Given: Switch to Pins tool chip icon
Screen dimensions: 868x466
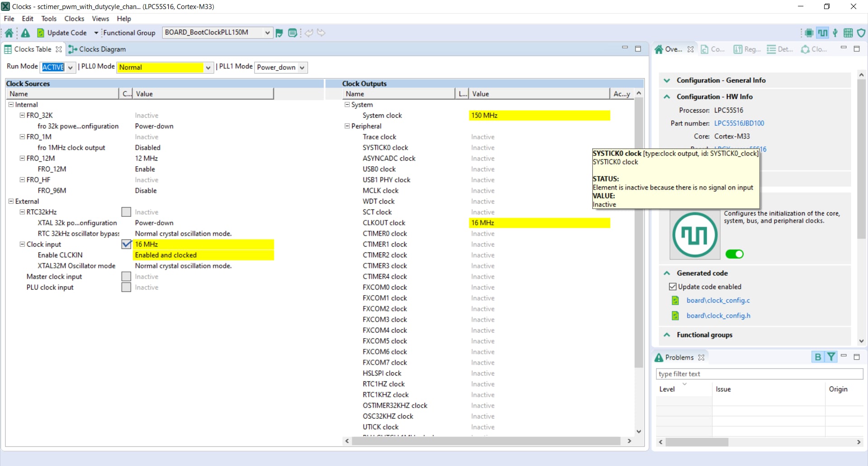Looking at the screenshot, I should coord(809,33).
